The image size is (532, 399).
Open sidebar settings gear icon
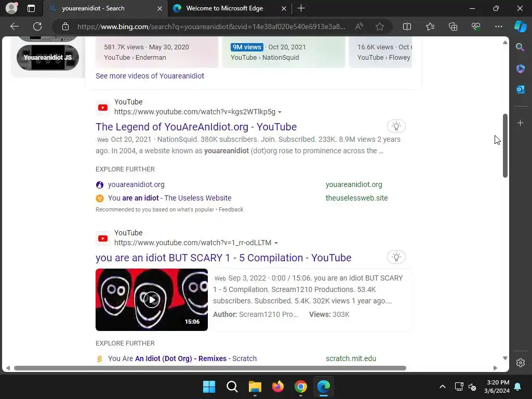[521, 363]
